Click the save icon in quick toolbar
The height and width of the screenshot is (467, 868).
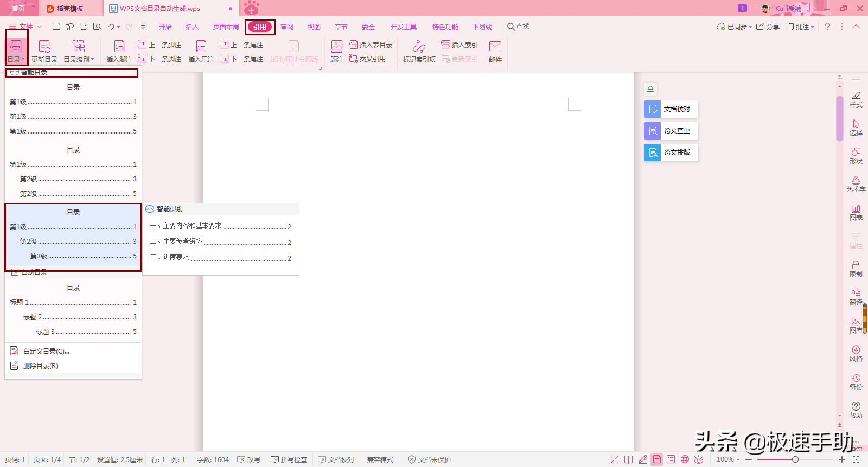point(56,26)
